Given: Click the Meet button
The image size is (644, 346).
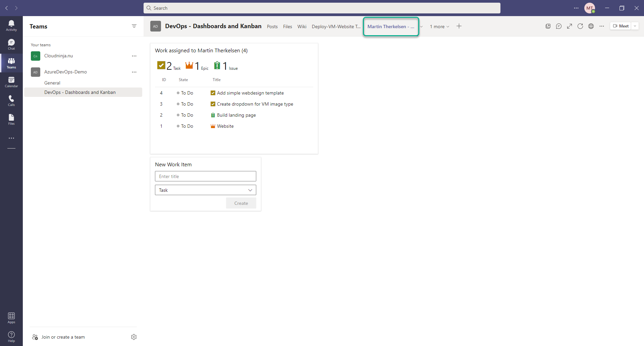Looking at the screenshot, I should tap(621, 26).
